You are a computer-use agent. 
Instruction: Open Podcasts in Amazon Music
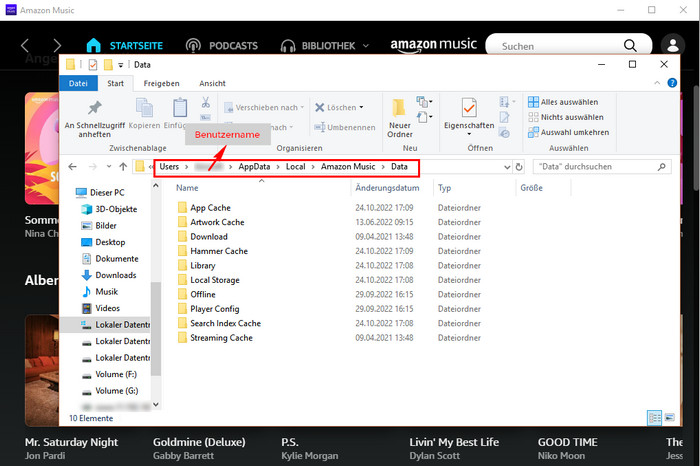[x=222, y=46]
